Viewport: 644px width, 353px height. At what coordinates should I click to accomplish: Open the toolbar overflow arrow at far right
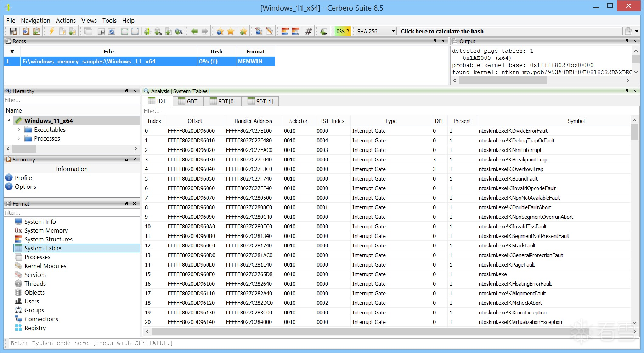click(637, 31)
